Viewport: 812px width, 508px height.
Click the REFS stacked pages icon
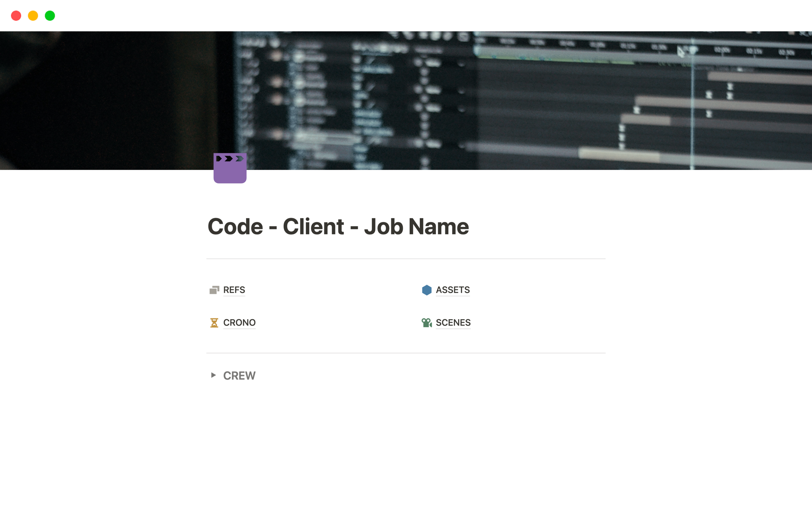[x=214, y=290]
